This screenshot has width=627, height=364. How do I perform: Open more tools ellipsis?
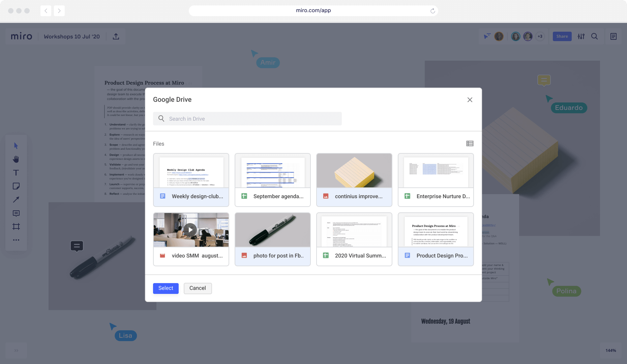[x=16, y=240]
